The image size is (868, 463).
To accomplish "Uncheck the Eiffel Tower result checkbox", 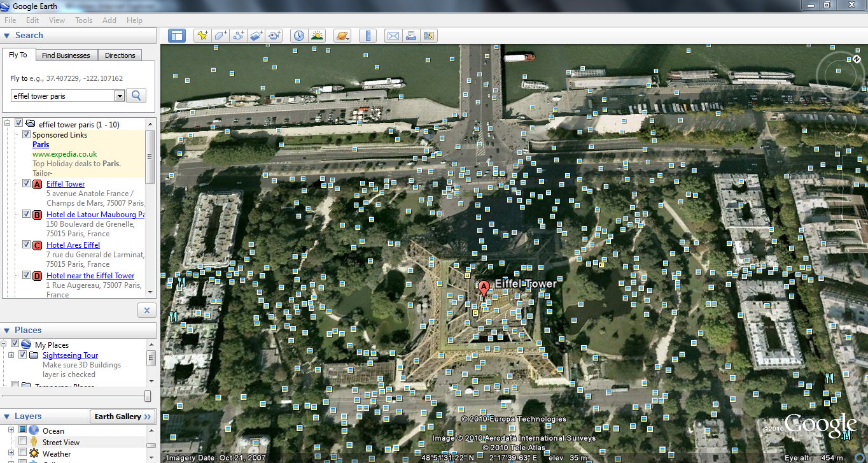I will (x=26, y=183).
